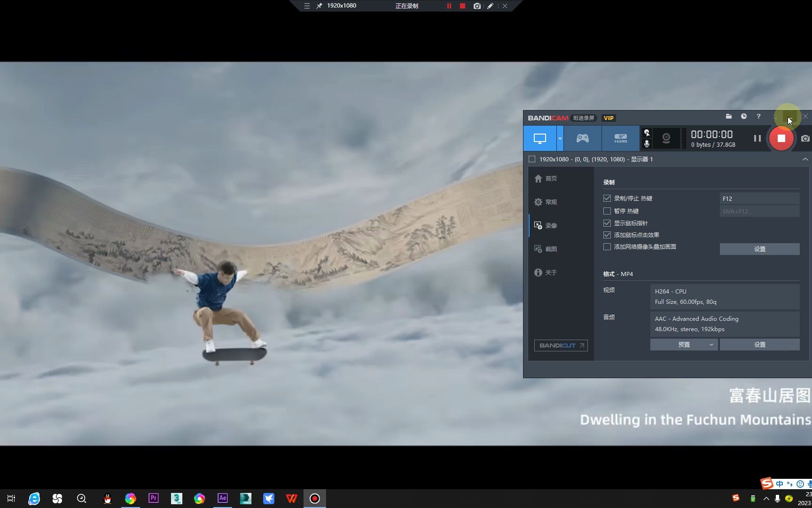812x508 pixels.
Task: Switch to HDMI device recording mode
Action: [620, 138]
